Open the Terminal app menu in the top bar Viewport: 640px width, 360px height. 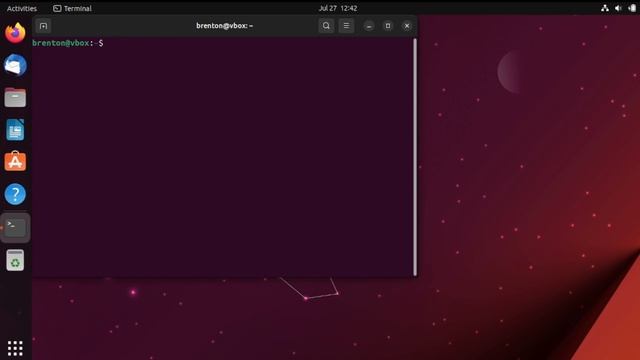pos(72,8)
